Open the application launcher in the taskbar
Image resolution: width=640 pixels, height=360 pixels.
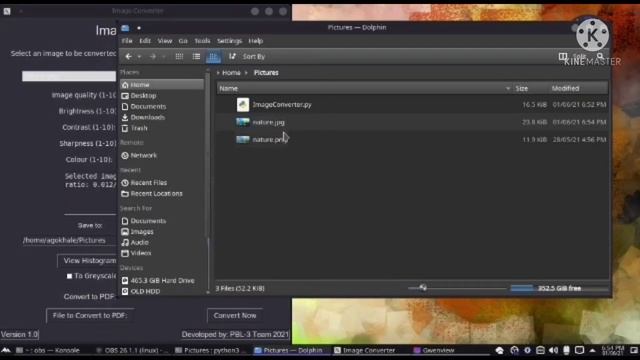(x=6, y=350)
